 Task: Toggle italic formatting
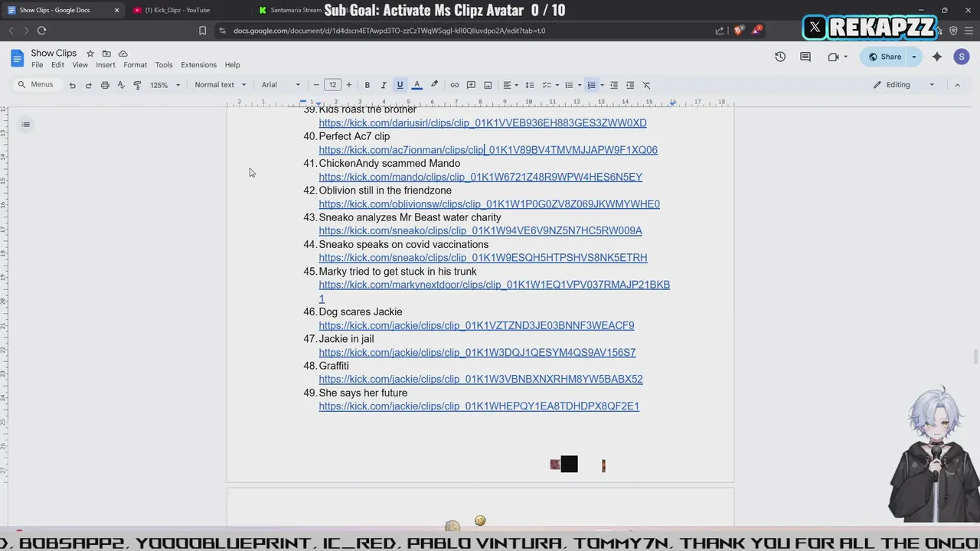click(x=384, y=85)
